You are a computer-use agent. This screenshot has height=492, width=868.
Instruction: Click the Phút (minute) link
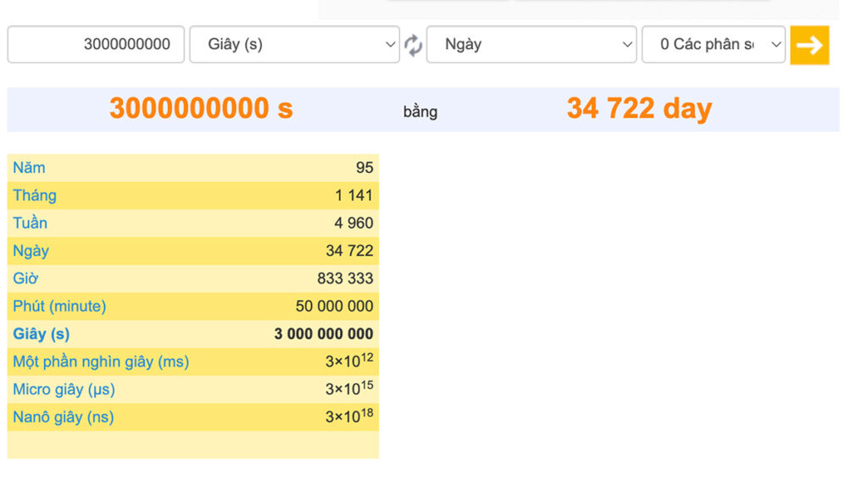[x=59, y=307]
